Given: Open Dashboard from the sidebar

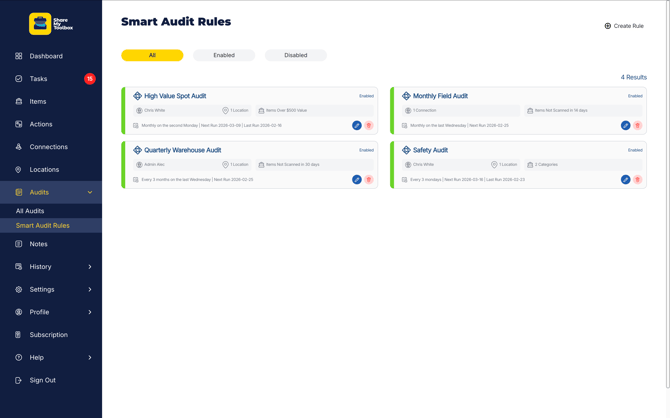Looking at the screenshot, I should point(46,56).
